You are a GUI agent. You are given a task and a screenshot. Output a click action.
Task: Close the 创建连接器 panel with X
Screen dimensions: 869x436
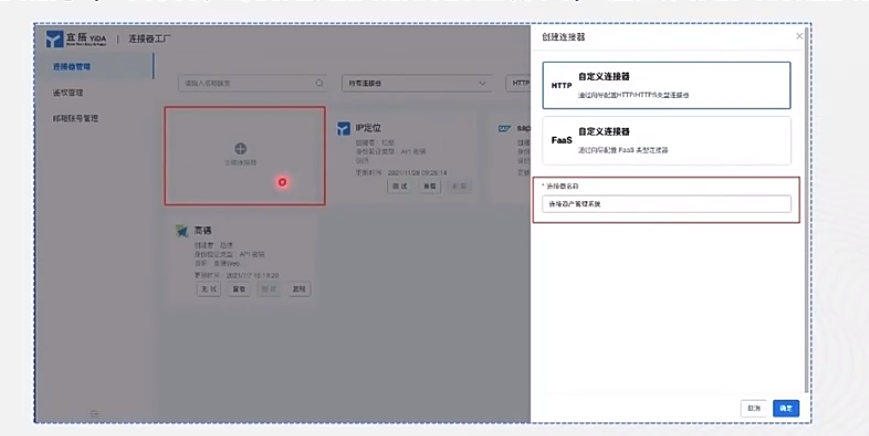[x=799, y=36]
